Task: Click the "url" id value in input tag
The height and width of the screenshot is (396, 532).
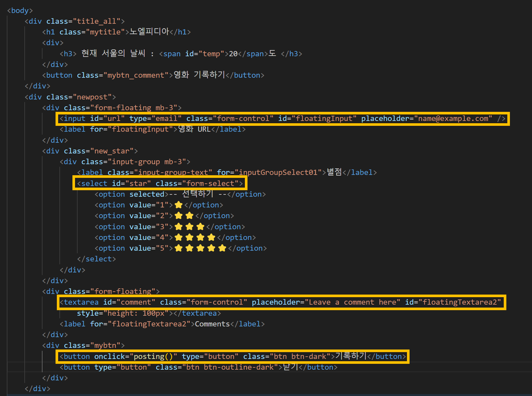Action: (114, 118)
